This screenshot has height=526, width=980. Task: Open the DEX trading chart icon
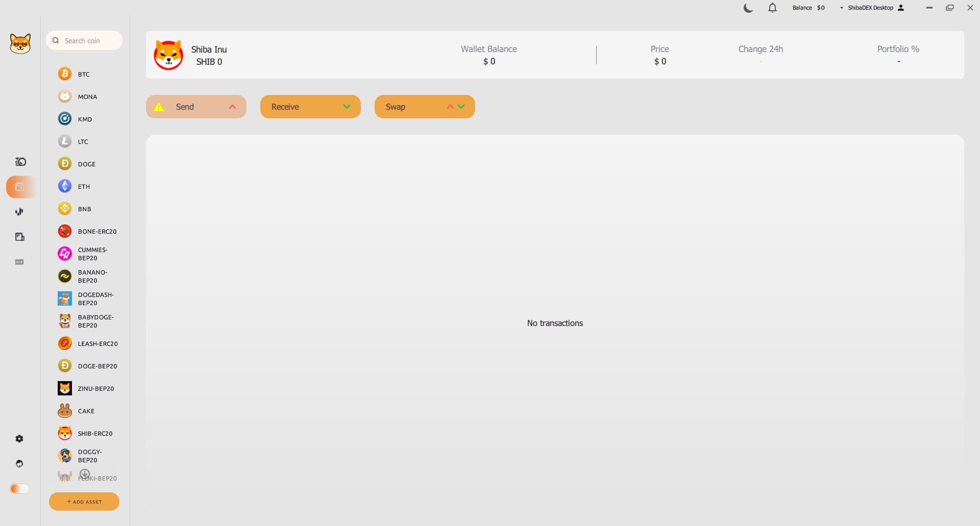tap(19, 212)
